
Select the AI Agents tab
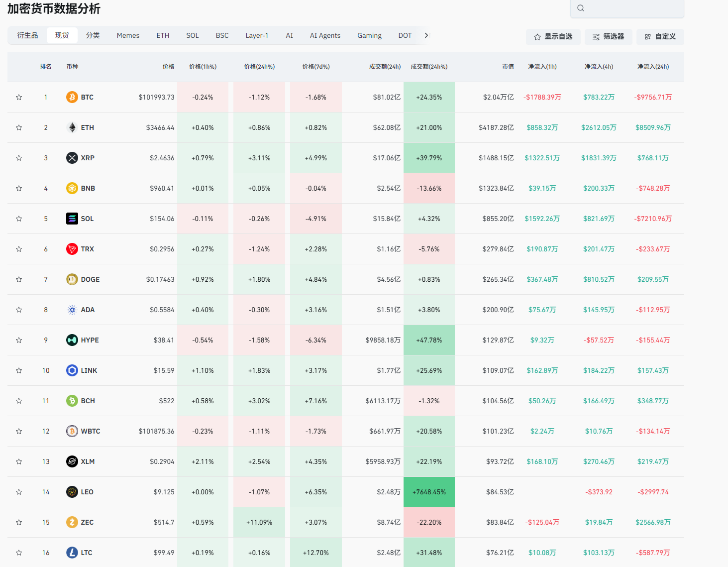click(325, 35)
